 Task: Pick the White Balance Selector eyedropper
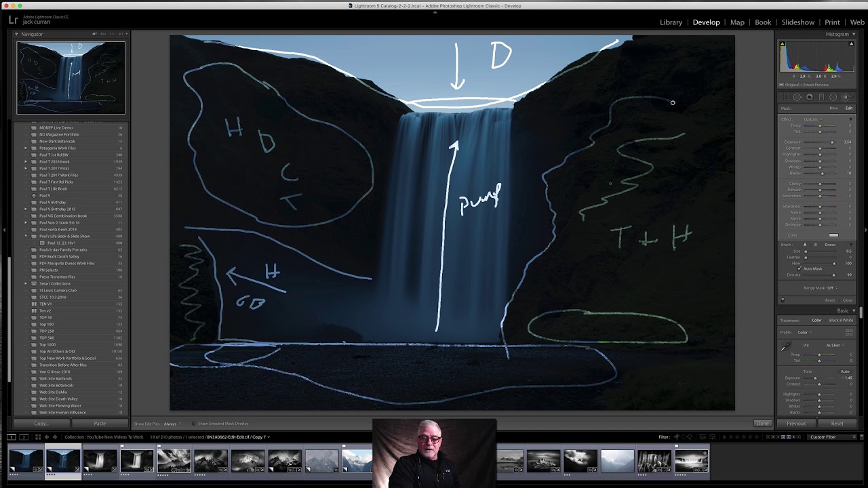click(x=786, y=347)
